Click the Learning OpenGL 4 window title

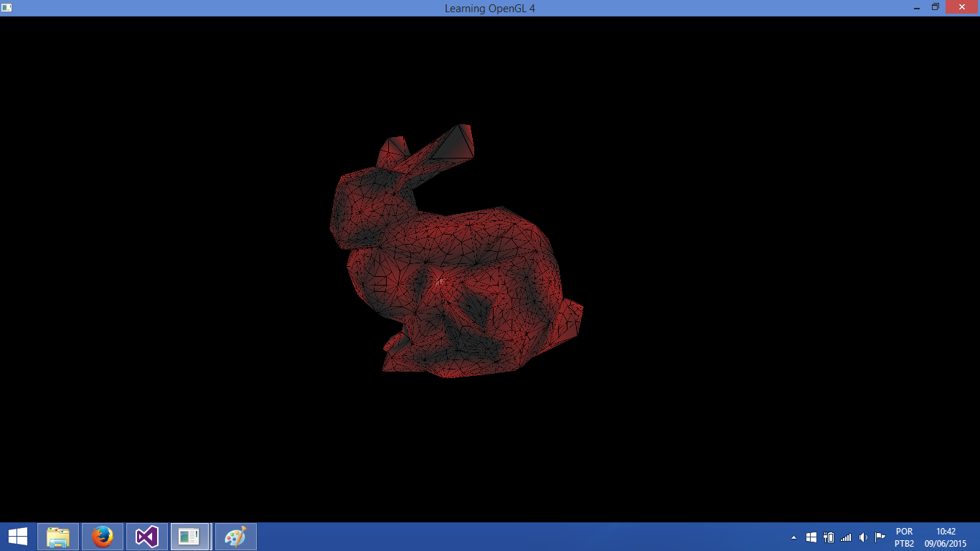coord(490,9)
